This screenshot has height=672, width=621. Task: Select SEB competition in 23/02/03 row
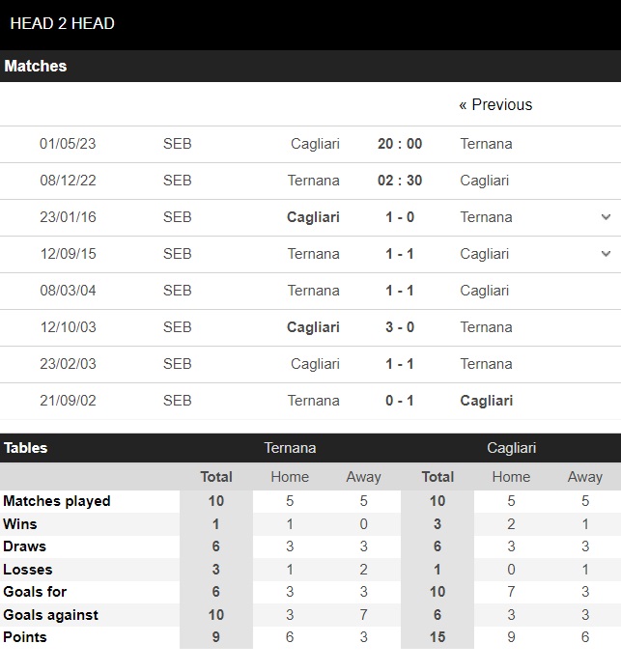click(x=177, y=364)
